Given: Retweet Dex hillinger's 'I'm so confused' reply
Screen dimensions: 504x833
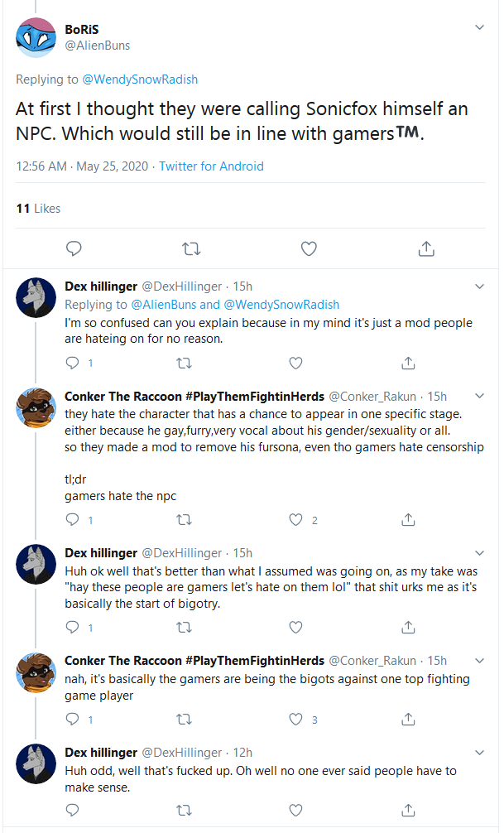Looking at the screenshot, I should [x=184, y=364].
